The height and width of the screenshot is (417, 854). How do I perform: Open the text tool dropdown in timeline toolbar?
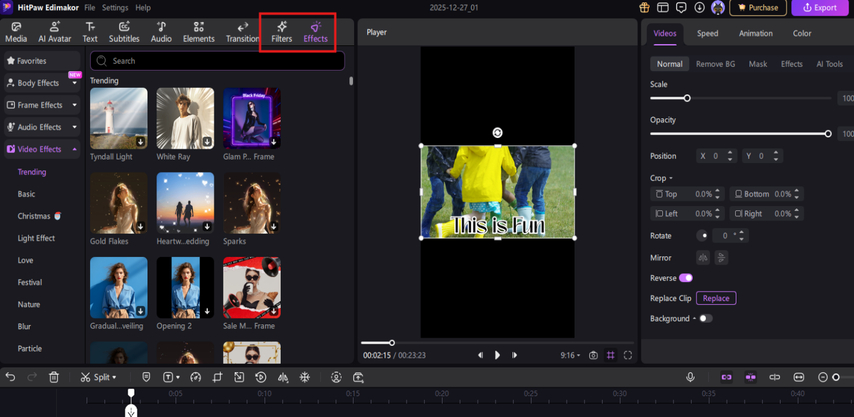click(x=178, y=377)
